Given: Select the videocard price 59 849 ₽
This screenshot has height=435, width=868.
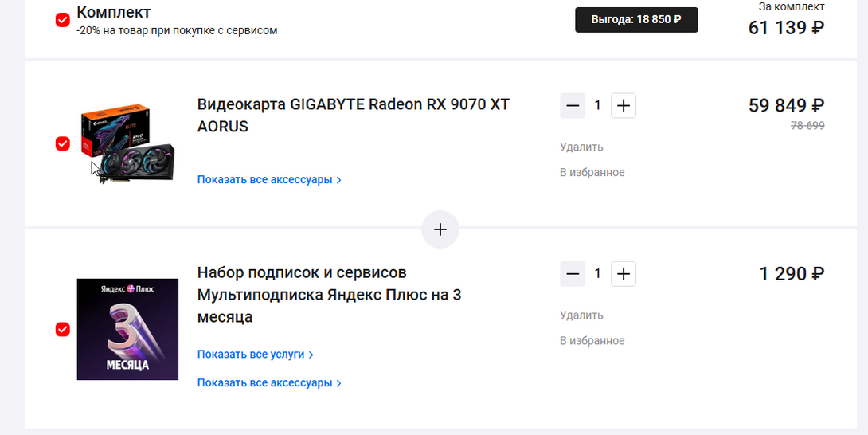Looking at the screenshot, I should [786, 105].
